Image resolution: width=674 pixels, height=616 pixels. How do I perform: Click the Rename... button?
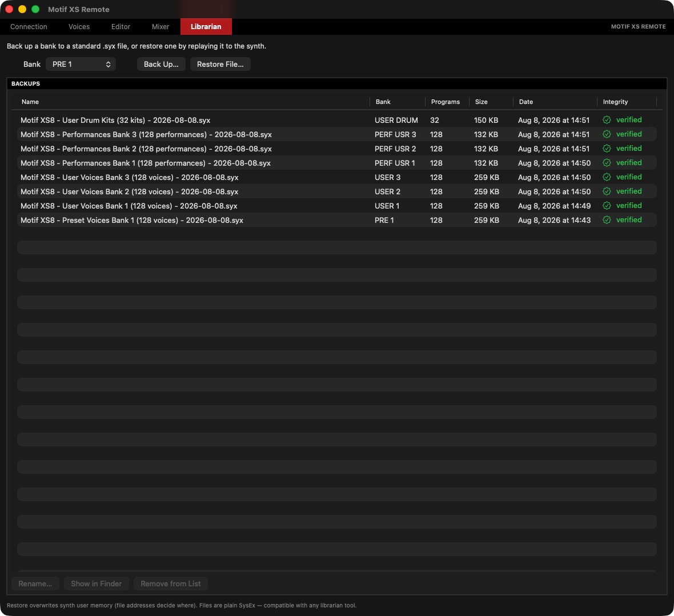pos(35,584)
